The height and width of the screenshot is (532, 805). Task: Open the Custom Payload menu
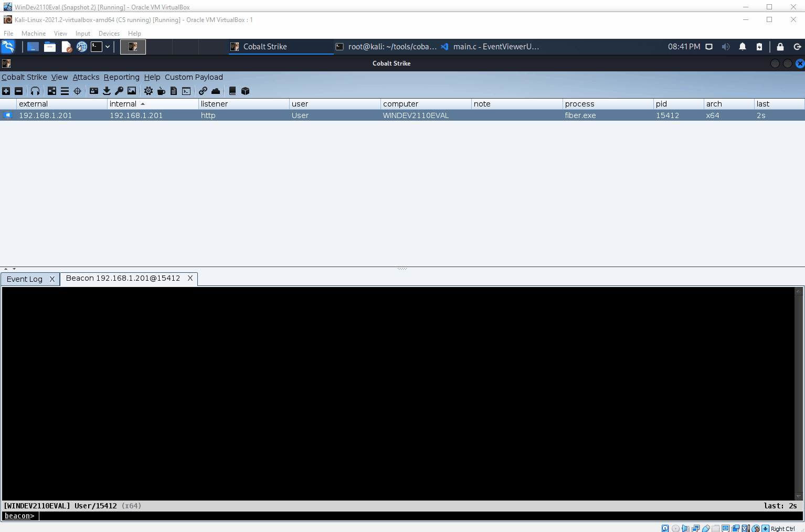194,77
